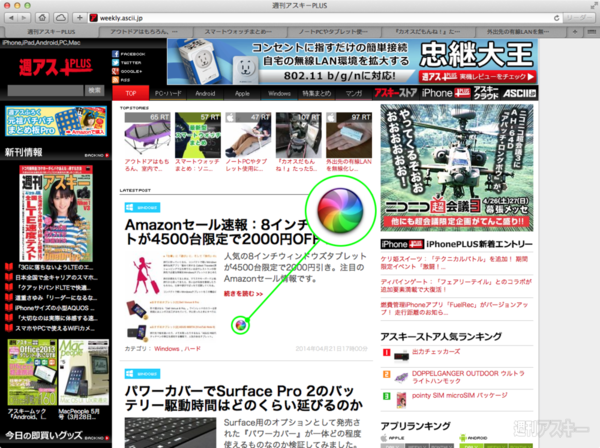Open the Reader button in address bar
The width and height of the screenshot is (600, 448).
[x=579, y=18]
